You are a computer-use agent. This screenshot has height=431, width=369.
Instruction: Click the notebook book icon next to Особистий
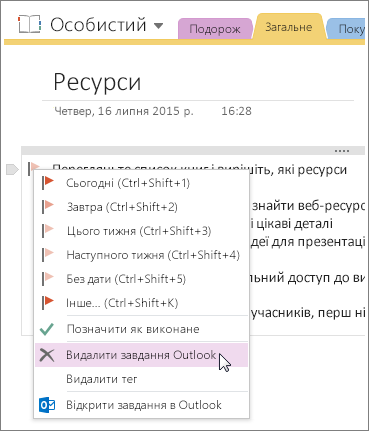(29, 24)
